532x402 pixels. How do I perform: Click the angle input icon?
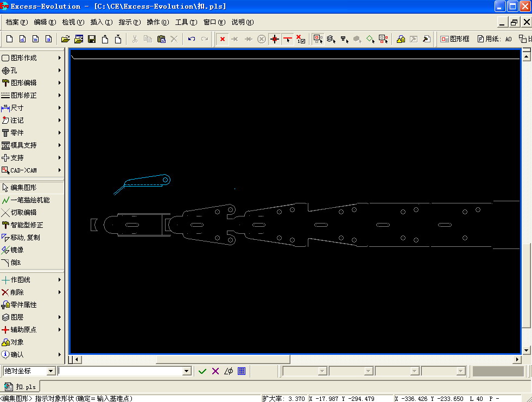(229, 371)
